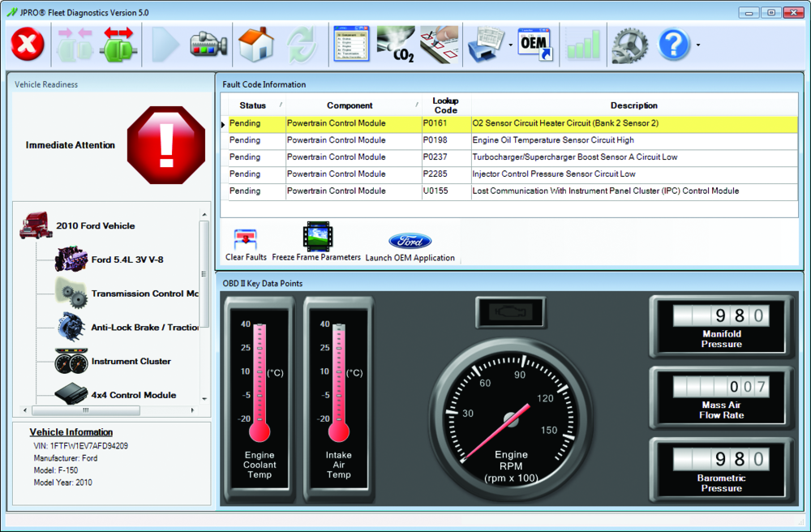
Task: Sort fault codes by Status column
Action: [x=252, y=105]
